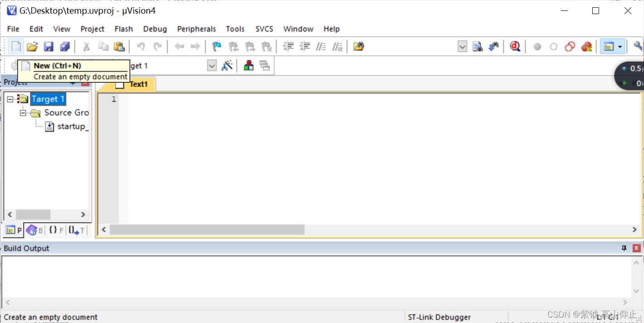Screen dimensions: 644x323
Task: Go to the previous bookmark
Action: click(234, 46)
